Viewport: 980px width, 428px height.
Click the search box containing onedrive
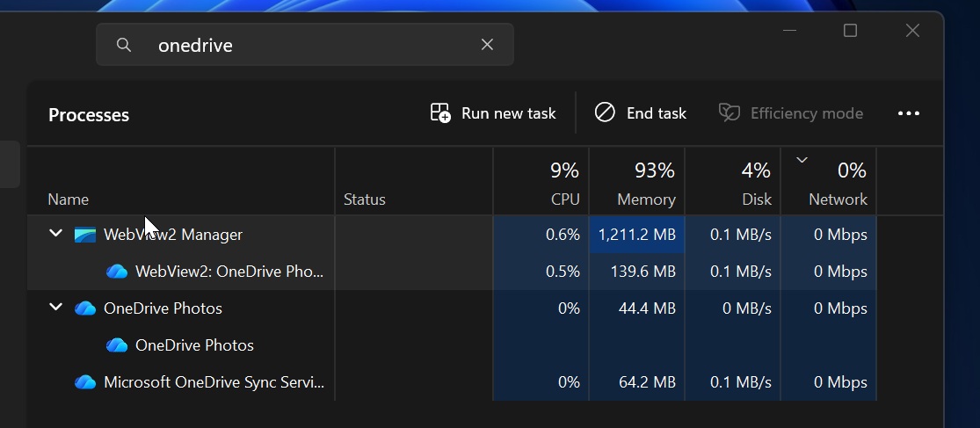point(305,44)
